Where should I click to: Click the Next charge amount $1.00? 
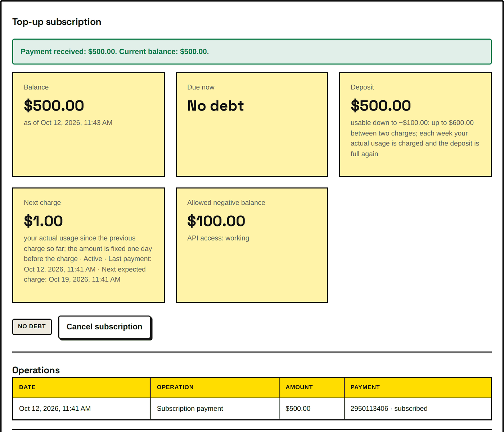[x=43, y=221]
